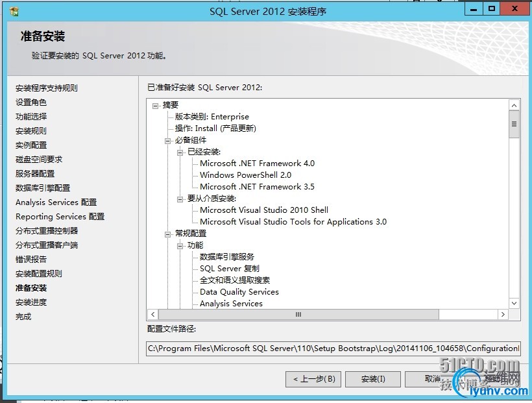This screenshot has width=532, height=403.
Task: Click the horizontal scroll left arrow
Action: click(x=153, y=314)
